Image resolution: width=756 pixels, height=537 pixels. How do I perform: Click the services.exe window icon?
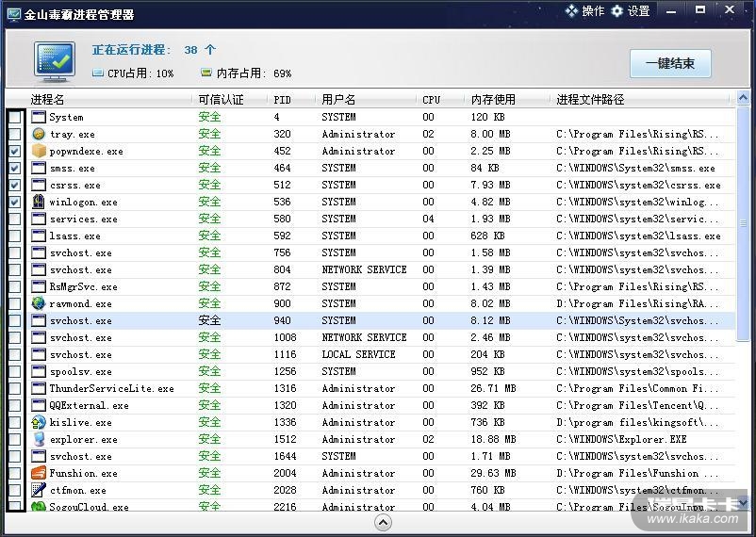pos(39,219)
